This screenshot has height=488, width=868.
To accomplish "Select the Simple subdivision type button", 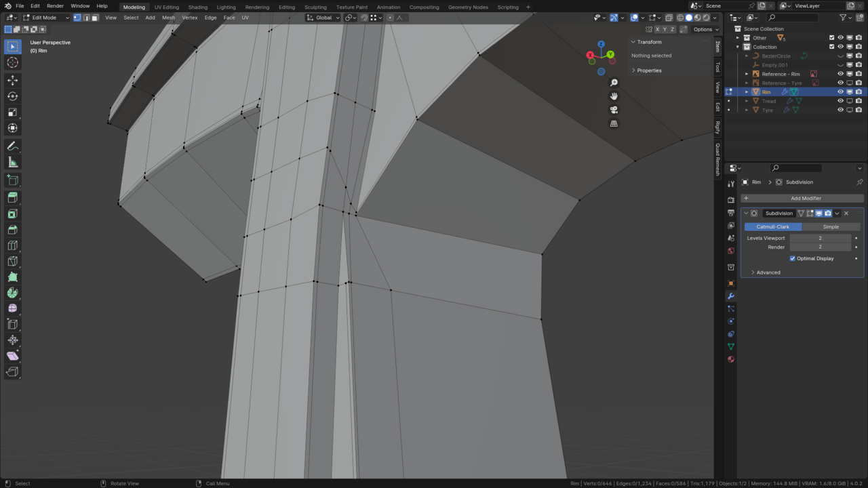I will (831, 226).
